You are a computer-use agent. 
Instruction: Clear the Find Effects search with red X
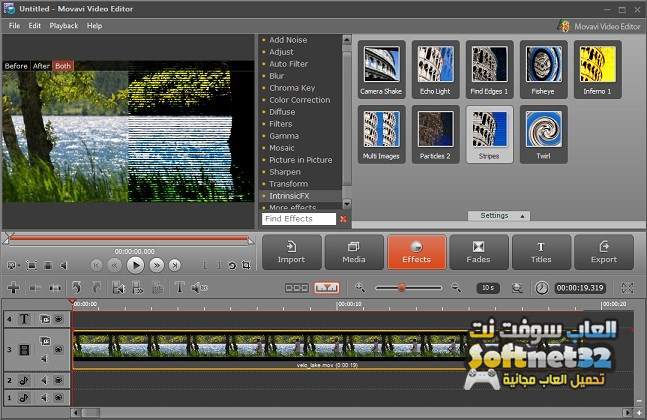coord(343,219)
